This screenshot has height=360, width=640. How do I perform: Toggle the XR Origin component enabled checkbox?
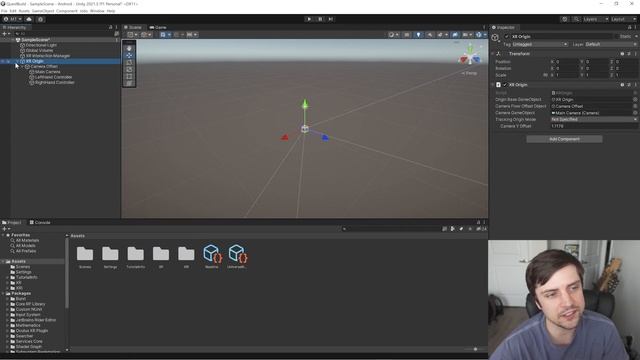click(505, 85)
